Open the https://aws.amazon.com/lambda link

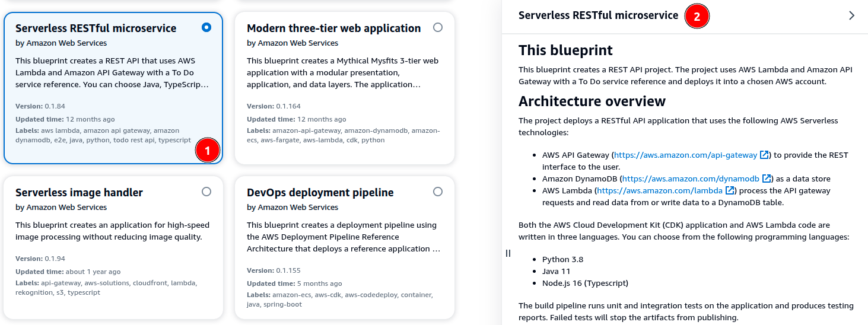pos(660,190)
